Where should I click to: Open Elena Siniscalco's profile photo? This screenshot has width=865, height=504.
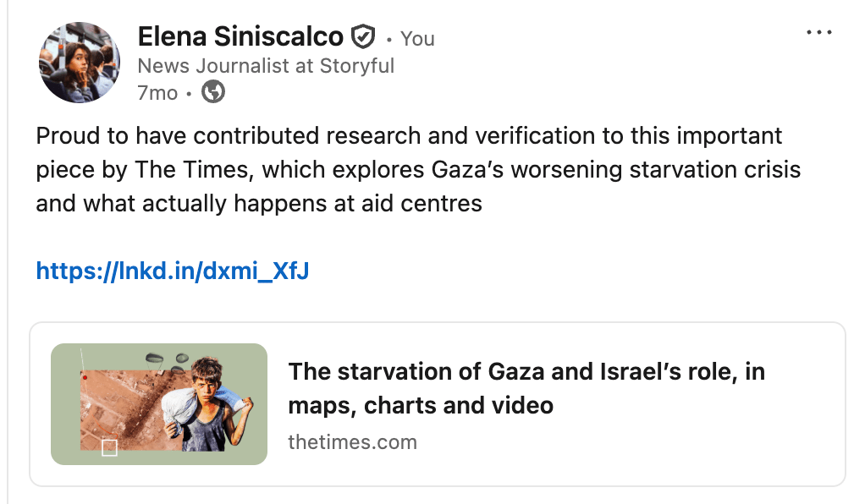click(x=79, y=63)
